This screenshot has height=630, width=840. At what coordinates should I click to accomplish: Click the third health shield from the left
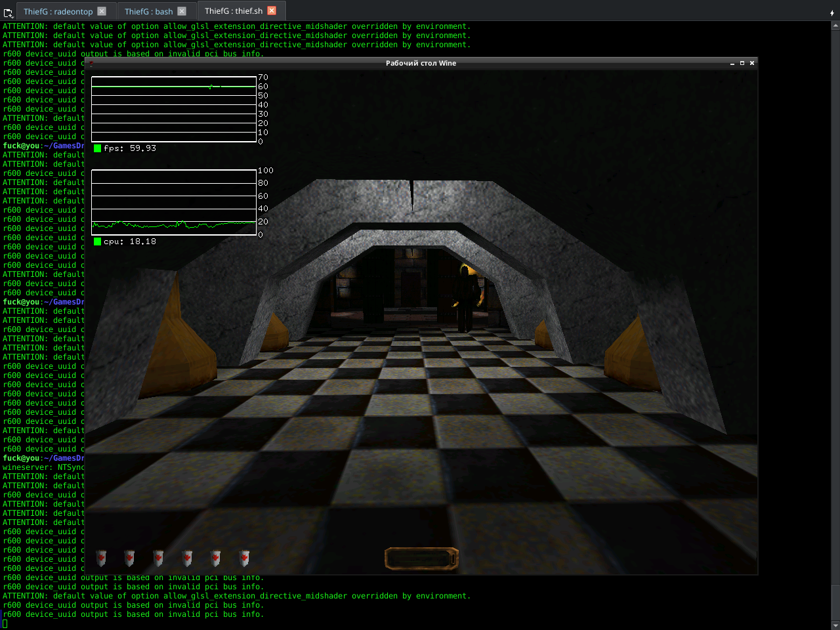pyautogui.click(x=158, y=558)
